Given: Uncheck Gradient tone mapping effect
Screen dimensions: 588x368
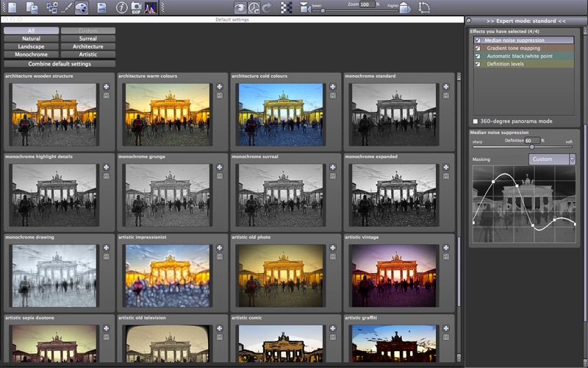Looking at the screenshot, I should pos(478,48).
